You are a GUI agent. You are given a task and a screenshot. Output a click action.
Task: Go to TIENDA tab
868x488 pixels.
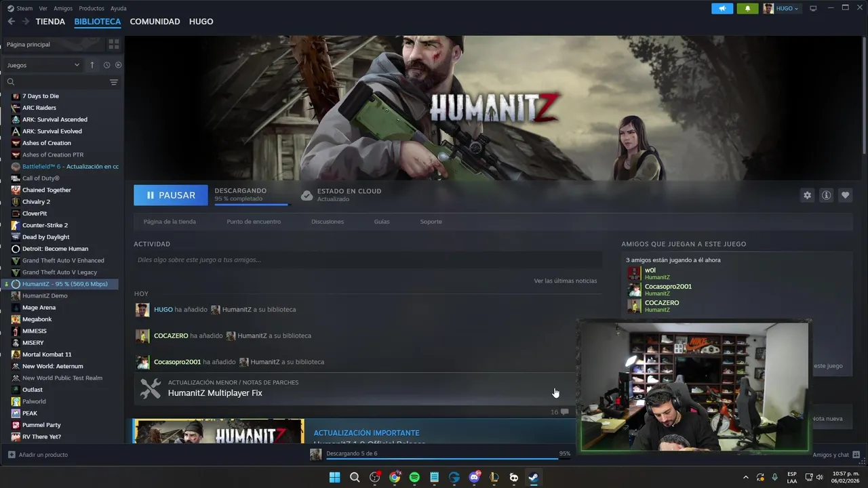(50, 22)
